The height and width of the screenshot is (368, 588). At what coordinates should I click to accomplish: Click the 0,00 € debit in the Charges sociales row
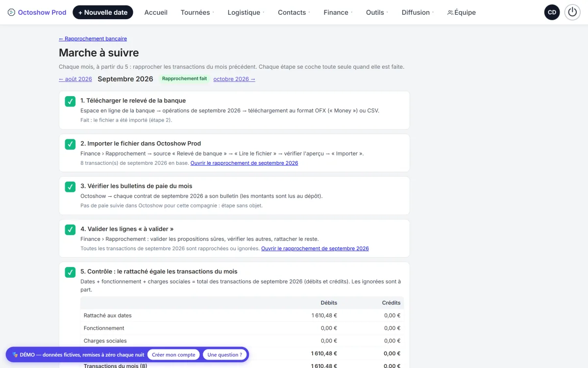pos(329,341)
